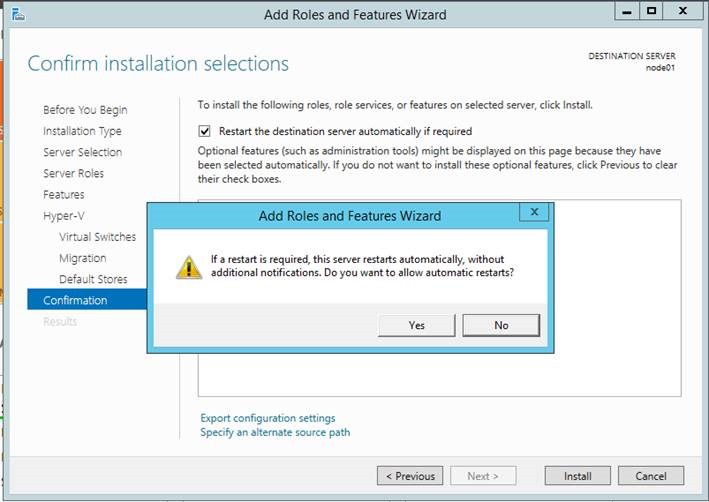Select the Installation Type step

pyautogui.click(x=82, y=131)
